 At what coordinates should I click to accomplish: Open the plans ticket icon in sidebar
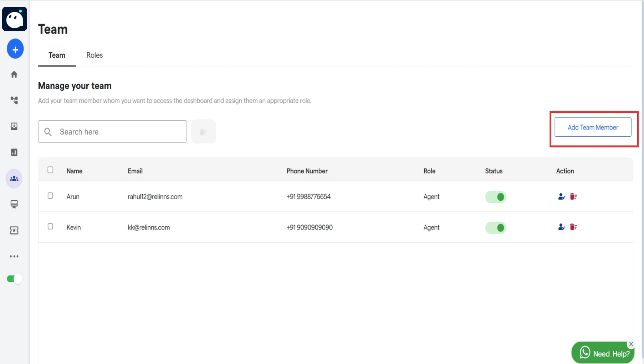tap(14, 231)
